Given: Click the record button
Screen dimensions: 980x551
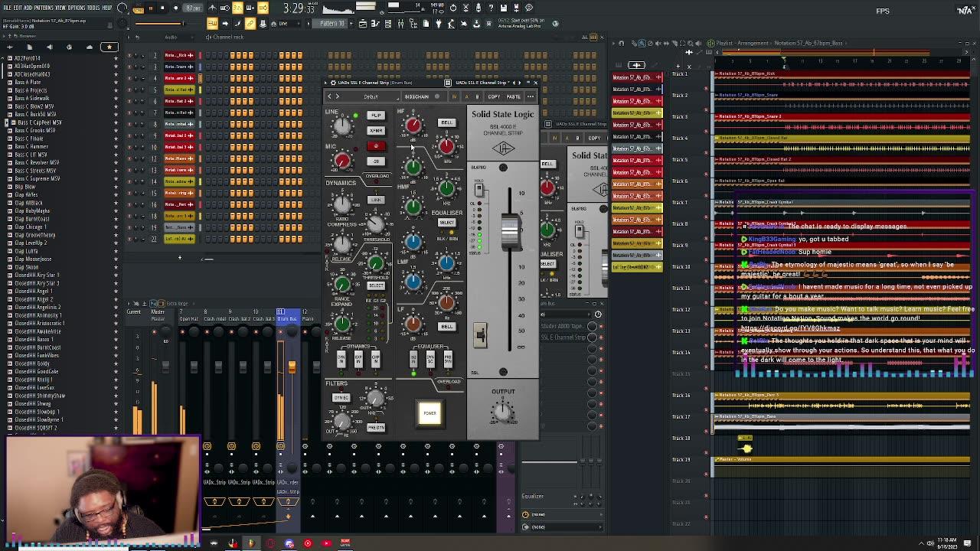Looking at the screenshot, I should 175,8.
